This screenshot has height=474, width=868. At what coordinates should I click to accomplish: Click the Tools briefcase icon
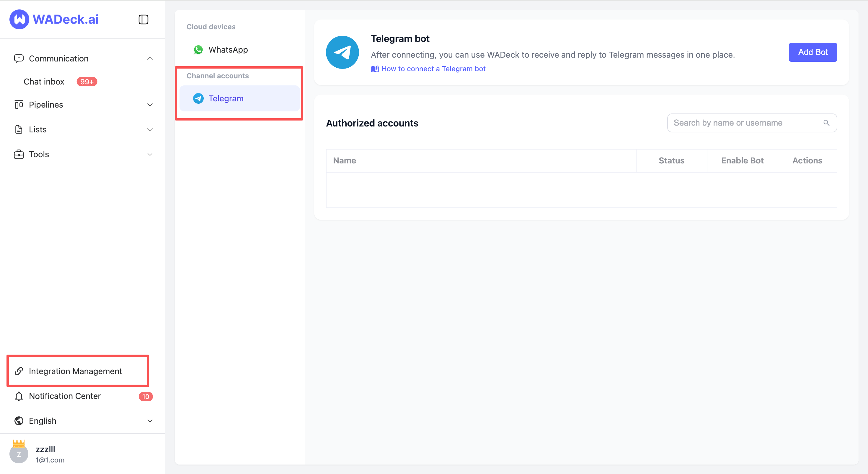tap(19, 154)
